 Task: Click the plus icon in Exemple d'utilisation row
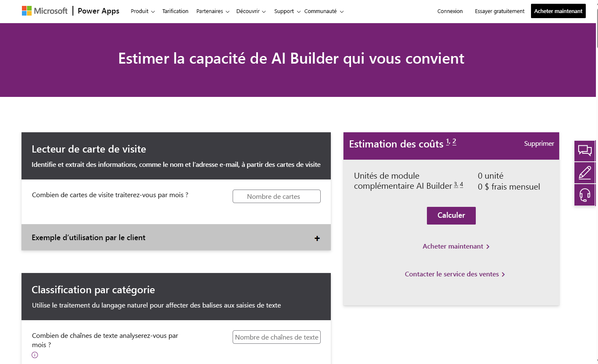click(x=317, y=238)
